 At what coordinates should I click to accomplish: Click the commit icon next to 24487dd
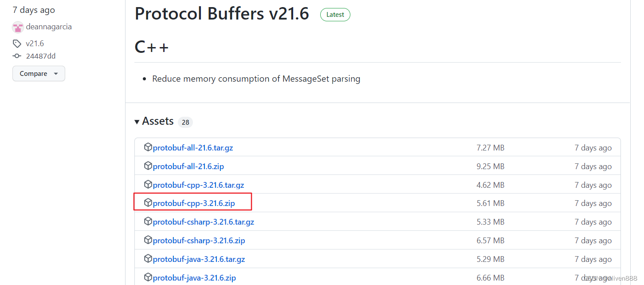click(17, 55)
